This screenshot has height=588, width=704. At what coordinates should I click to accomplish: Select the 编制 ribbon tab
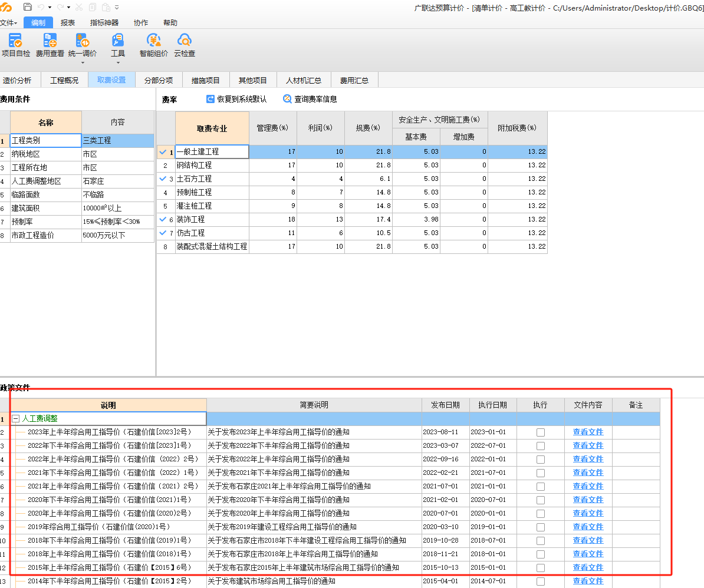click(x=38, y=22)
